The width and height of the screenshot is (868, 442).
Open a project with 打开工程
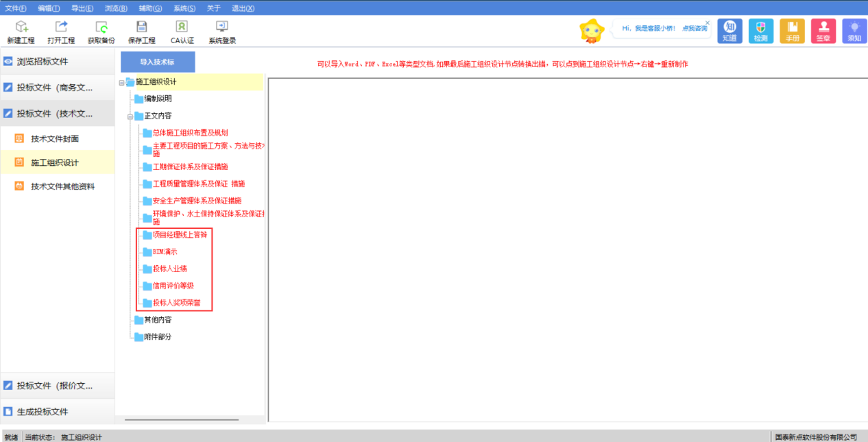tap(61, 27)
